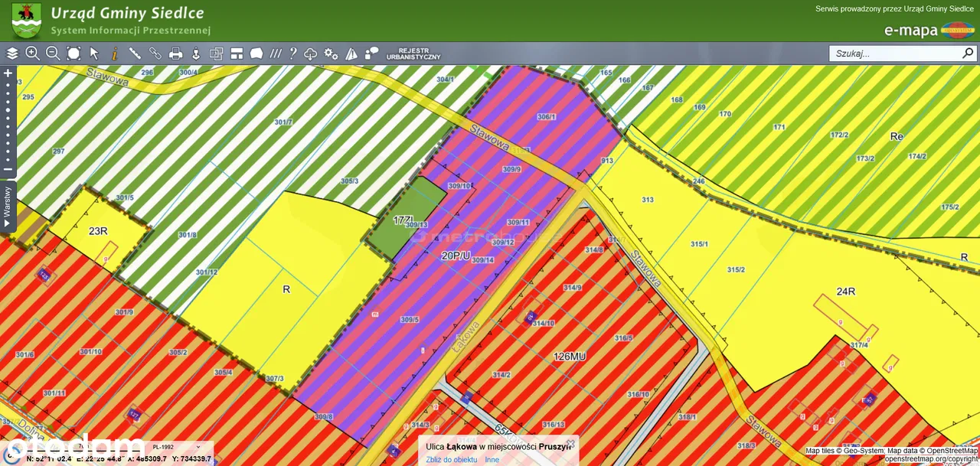Open the PL-1992 coordinate system dropdown
Image resolution: width=980 pixels, height=466 pixels.
tap(178, 447)
